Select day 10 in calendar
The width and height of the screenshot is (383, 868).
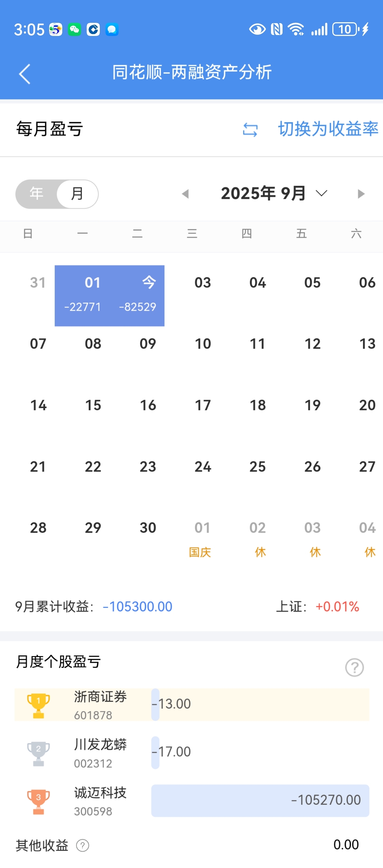coord(203,344)
